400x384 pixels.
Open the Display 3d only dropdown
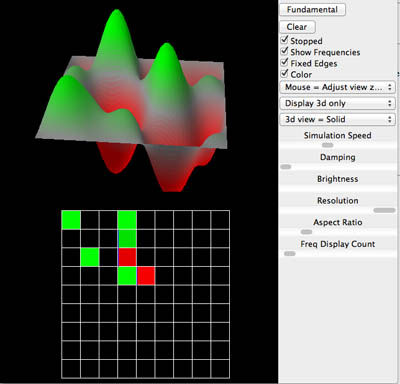[337, 103]
